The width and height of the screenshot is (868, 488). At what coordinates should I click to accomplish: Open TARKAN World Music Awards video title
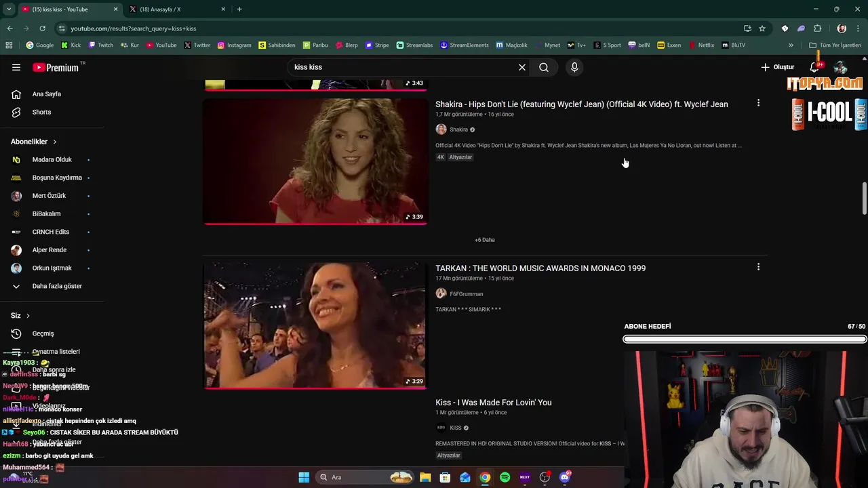[x=540, y=268]
